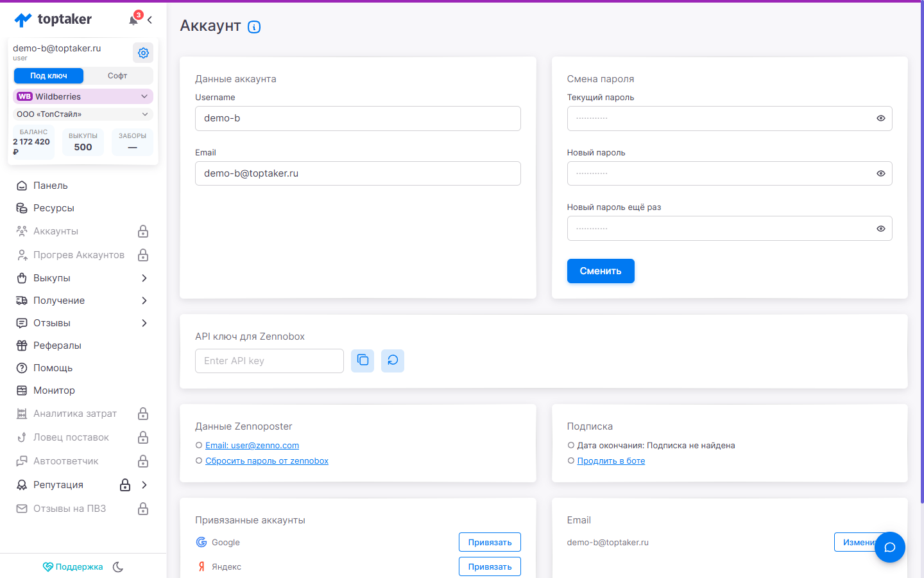Show the Текущий пароль field text
Image resolution: width=924 pixels, height=578 pixels.
coord(880,118)
